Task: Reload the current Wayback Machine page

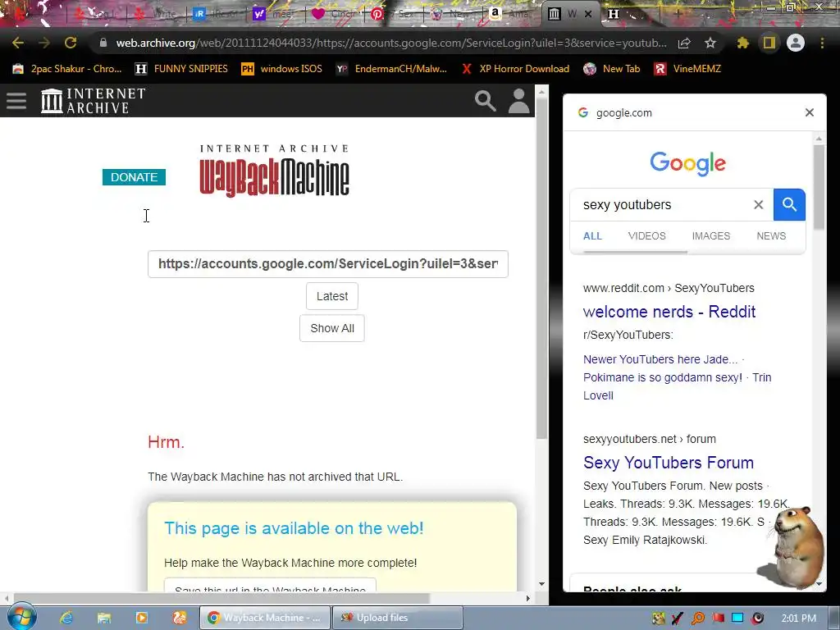Action: click(x=71, y=43)
